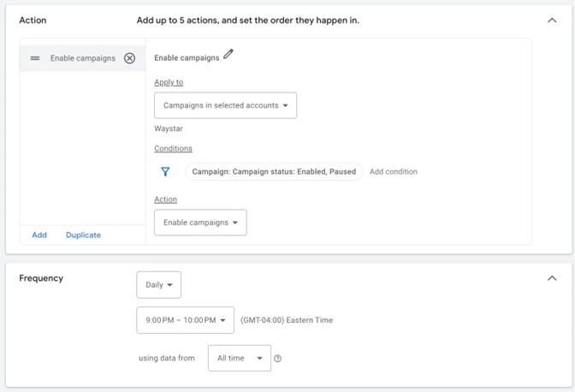Click the Add link to add an action
575x392 pixels.
39,235
